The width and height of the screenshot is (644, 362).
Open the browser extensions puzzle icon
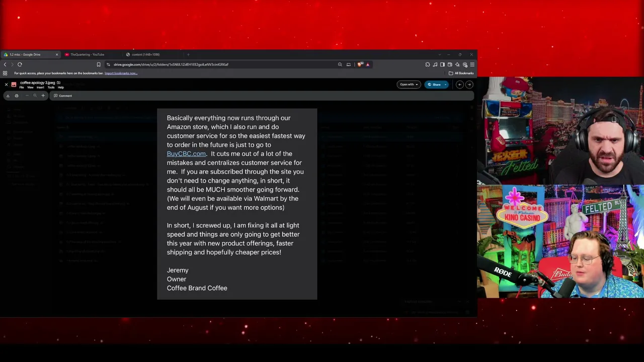pos(428,64)
